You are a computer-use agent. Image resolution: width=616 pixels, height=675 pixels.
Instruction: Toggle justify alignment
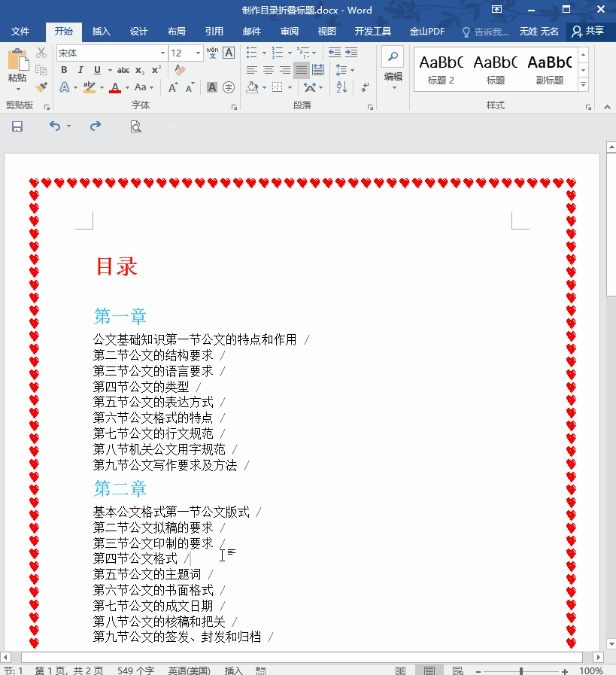tap(302, 70)
